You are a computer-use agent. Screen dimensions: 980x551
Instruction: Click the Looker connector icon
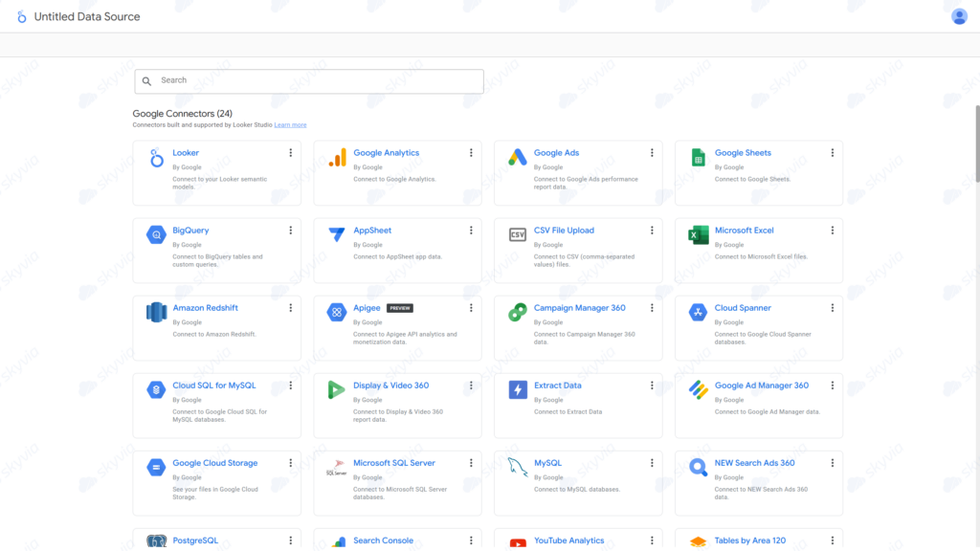pyautogui.click(x=156, y=158)
